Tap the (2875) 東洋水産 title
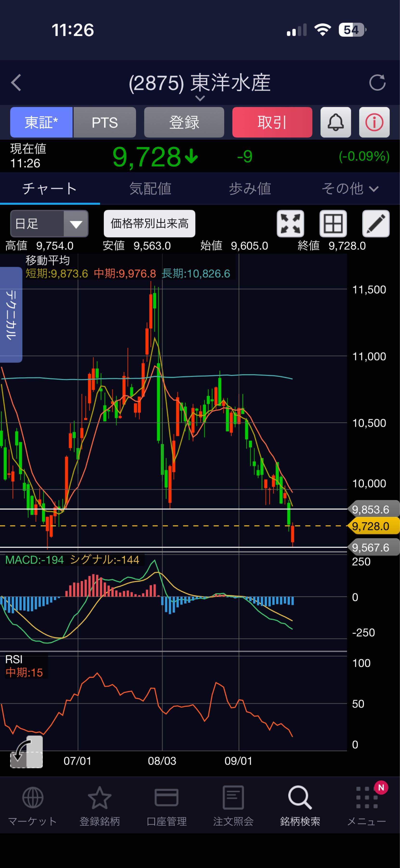 200,82
